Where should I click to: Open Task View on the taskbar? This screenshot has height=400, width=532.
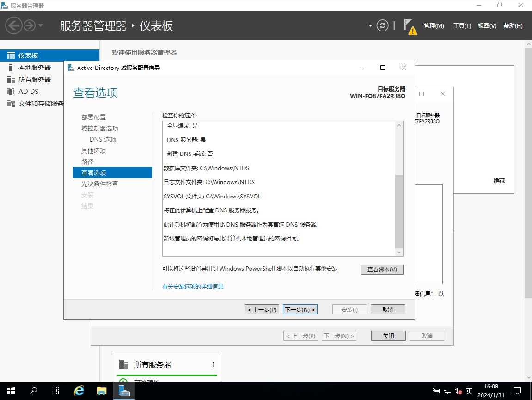[x=55, y=391]
